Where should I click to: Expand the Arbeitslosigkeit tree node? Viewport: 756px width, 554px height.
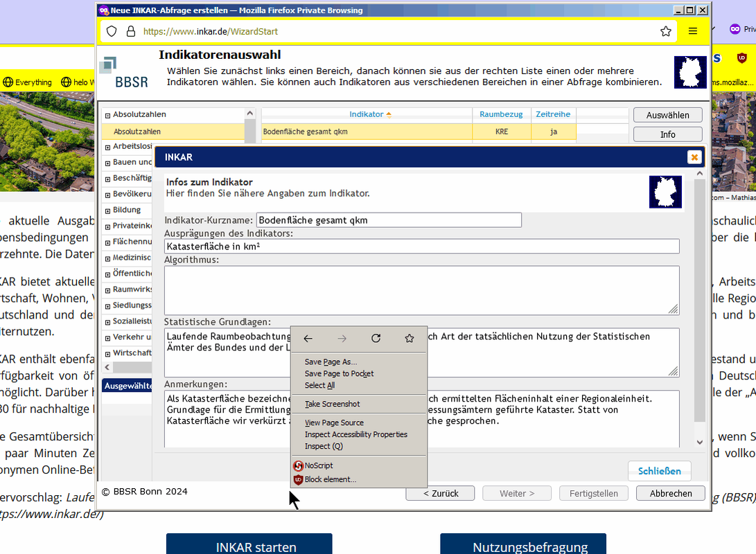pyautogui.click(x=107, y=148)
